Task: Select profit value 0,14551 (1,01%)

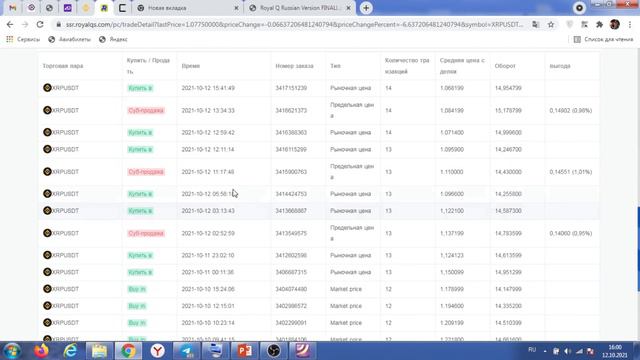Action: [571, 172]
